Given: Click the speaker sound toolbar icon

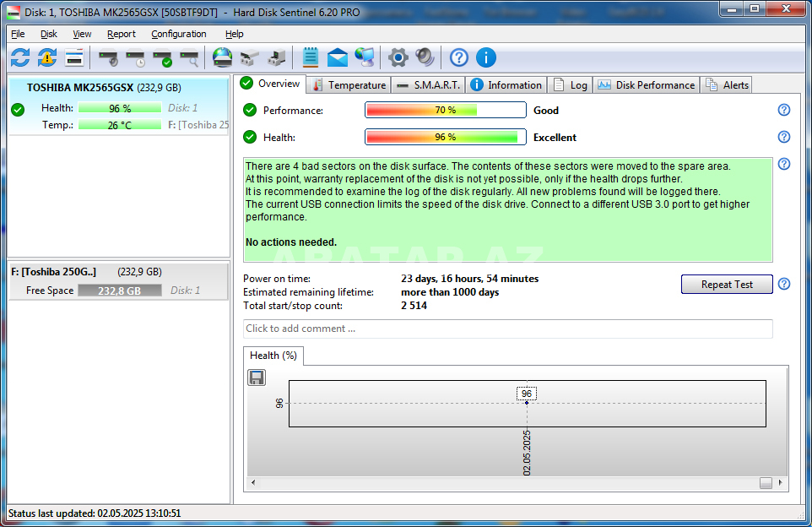Looking at the screenshot, I should point(425,57).
